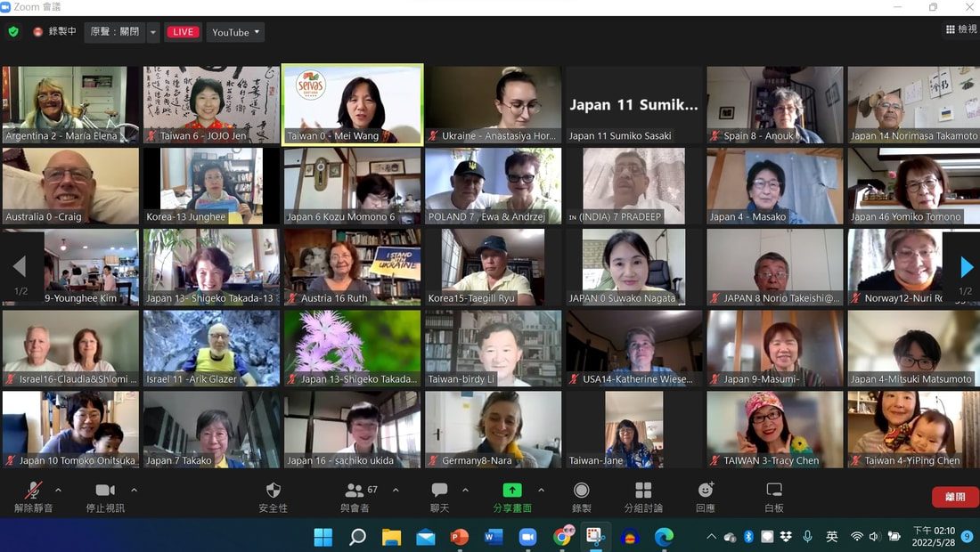Viewport: 980px width, 552px height.
Task: Go to the next gallery page
Action: pyautogui.click(x=966, y=266)
